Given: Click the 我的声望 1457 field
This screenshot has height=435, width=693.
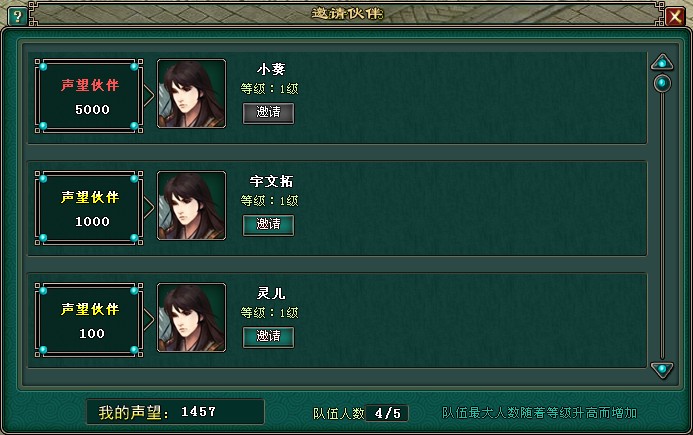Looking at the screenshot, I should (175, 412).
